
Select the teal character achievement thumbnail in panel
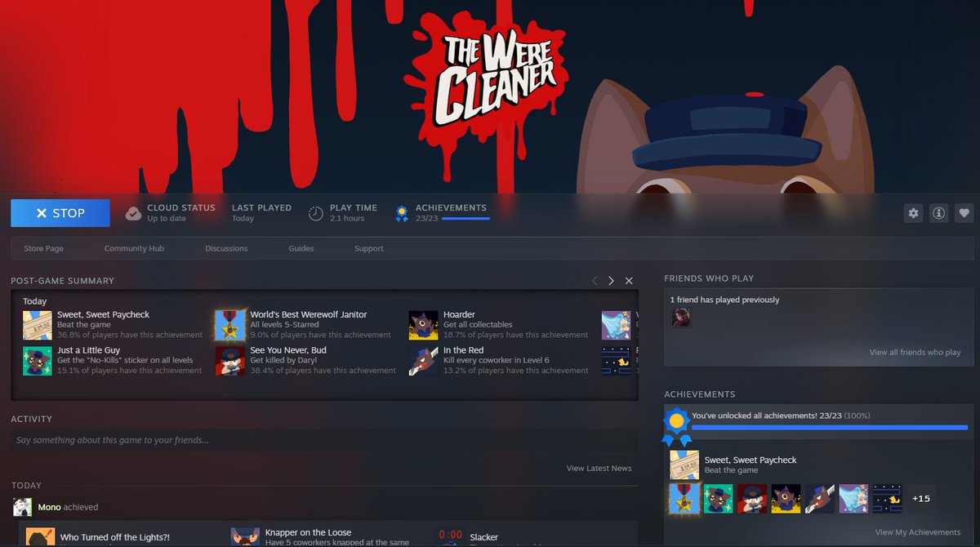(x=718, y=498)
